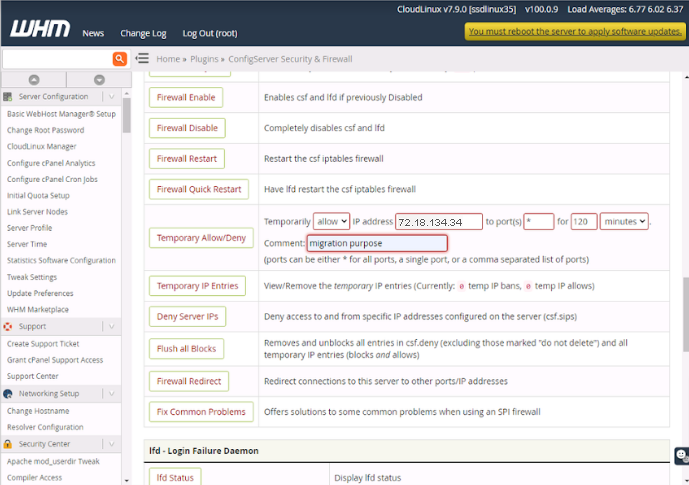This screenshot has height=485, width=689.
Task: Open the Change Log menu item
Action: [x=143, y=33]
